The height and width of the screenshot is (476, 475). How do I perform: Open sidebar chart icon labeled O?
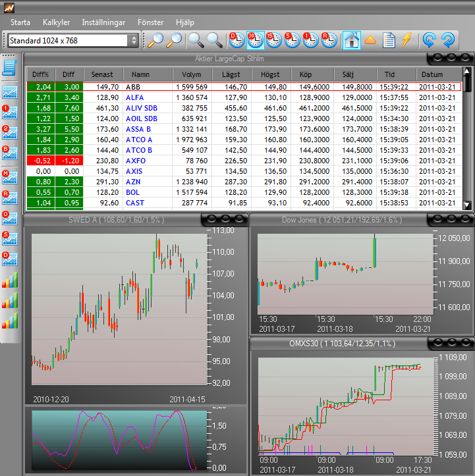point(10,219)
